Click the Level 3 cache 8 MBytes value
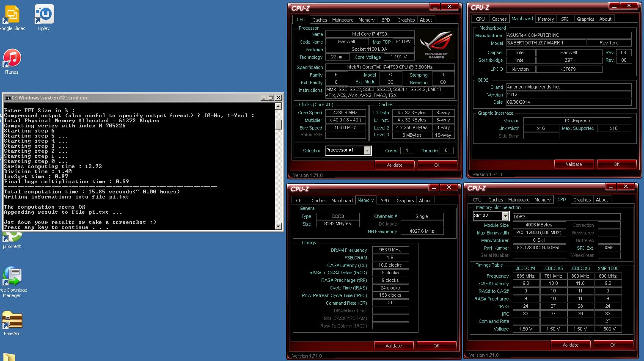 click(x=412, y=135)
